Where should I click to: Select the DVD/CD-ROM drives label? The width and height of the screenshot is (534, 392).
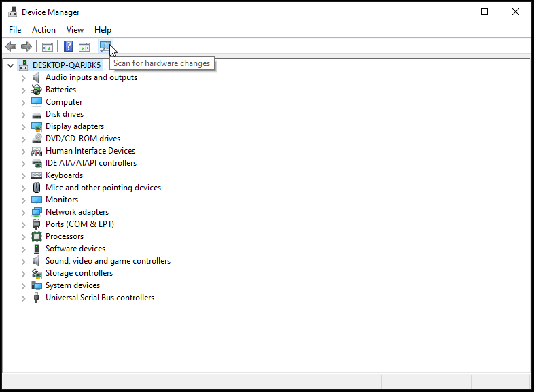pyautogui.click(x=83, y=139)
